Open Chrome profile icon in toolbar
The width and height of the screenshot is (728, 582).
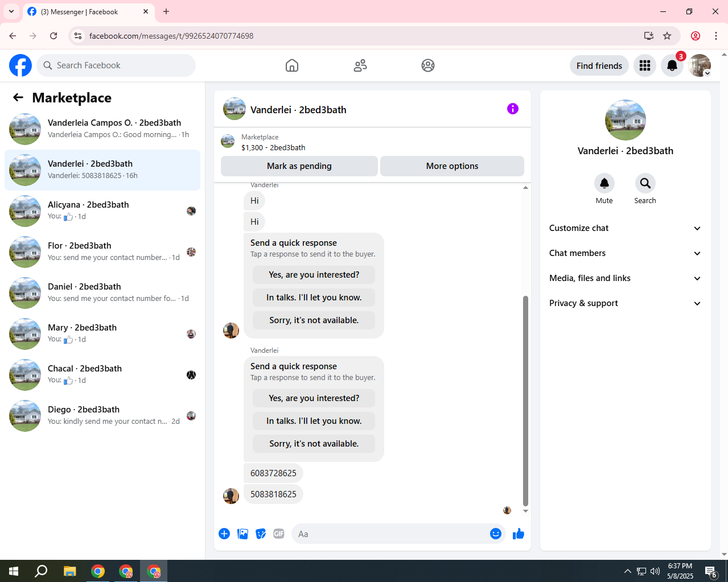(696, 36)
